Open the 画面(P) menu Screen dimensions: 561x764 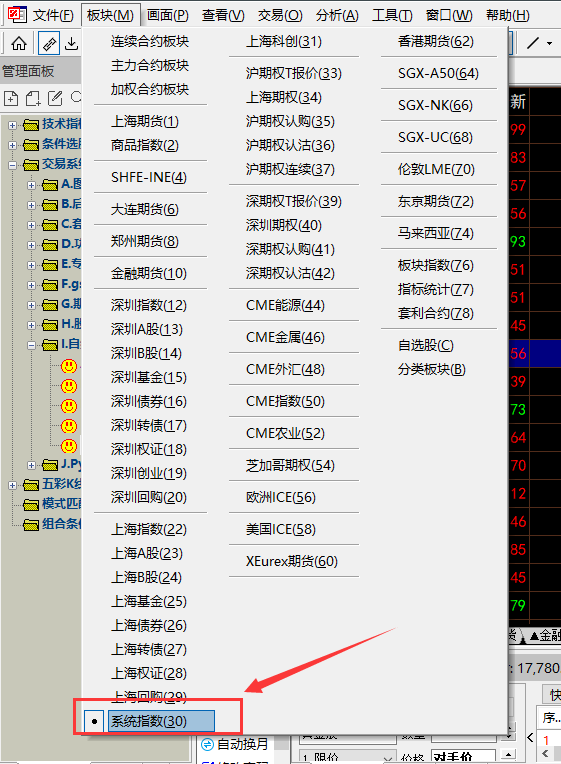click(x=168, y=15)
